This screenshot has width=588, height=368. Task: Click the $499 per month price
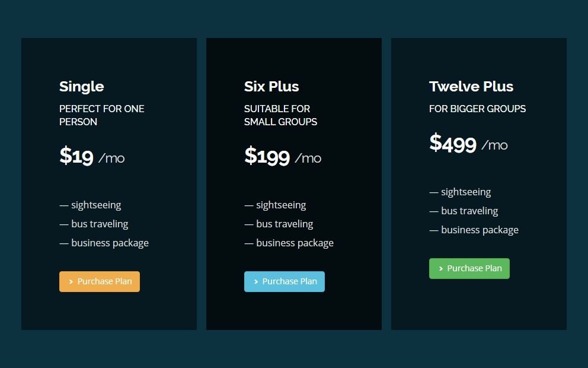tap(468, 144)
